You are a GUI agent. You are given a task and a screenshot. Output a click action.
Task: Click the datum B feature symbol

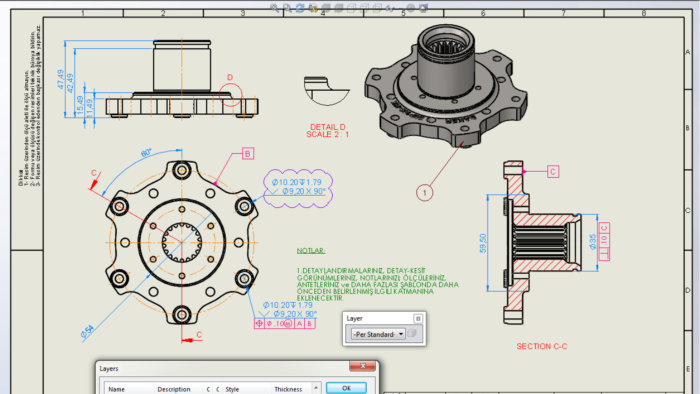tap(248, 153)
